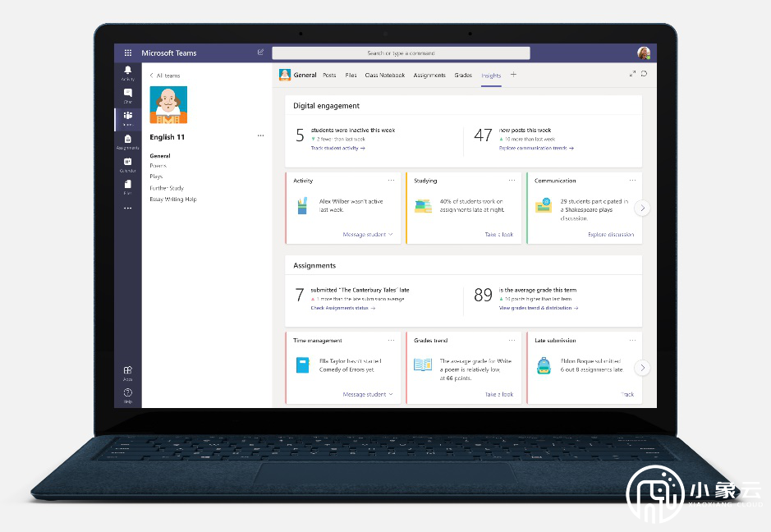Click the backpack Late submission icon

tap(544, 365)
